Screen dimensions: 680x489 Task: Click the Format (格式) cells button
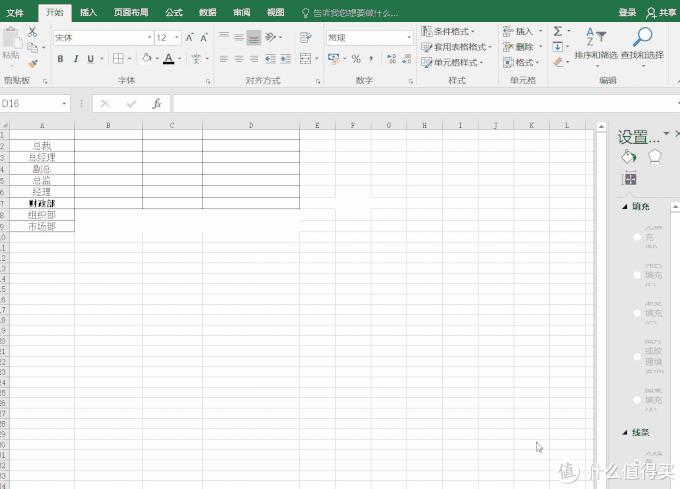click(521, 62)
